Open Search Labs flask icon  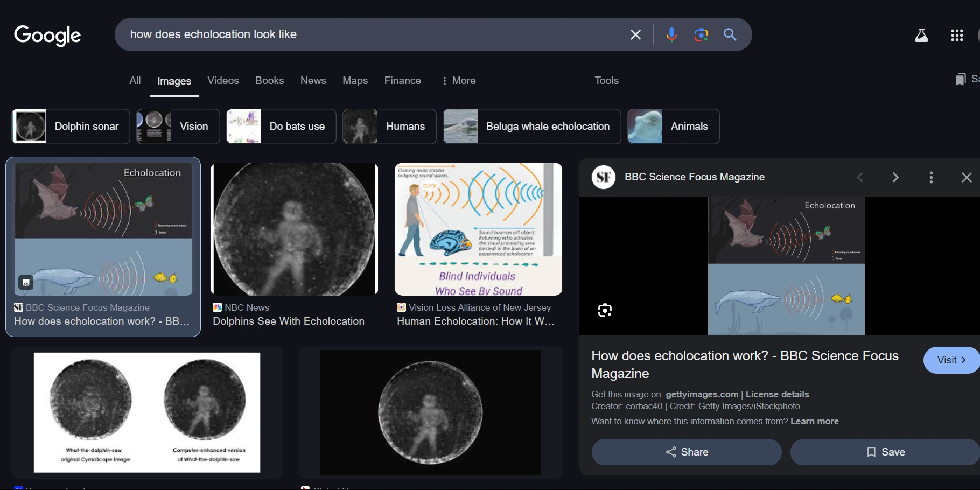(921, 36)
